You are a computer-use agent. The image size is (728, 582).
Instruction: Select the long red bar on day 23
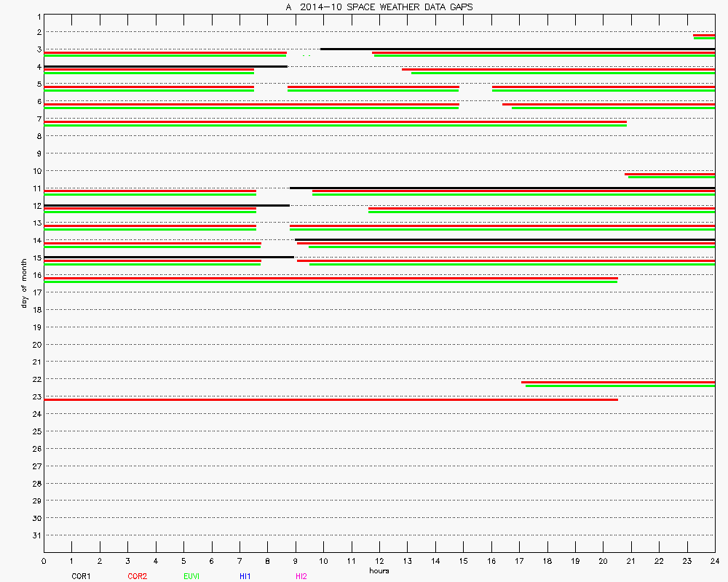(331, 399)
